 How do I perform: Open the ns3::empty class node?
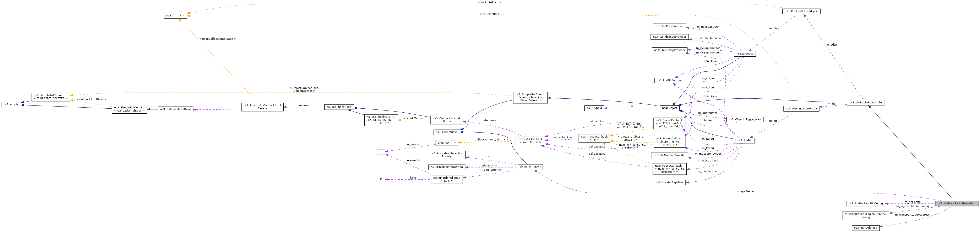click(11, 104)
